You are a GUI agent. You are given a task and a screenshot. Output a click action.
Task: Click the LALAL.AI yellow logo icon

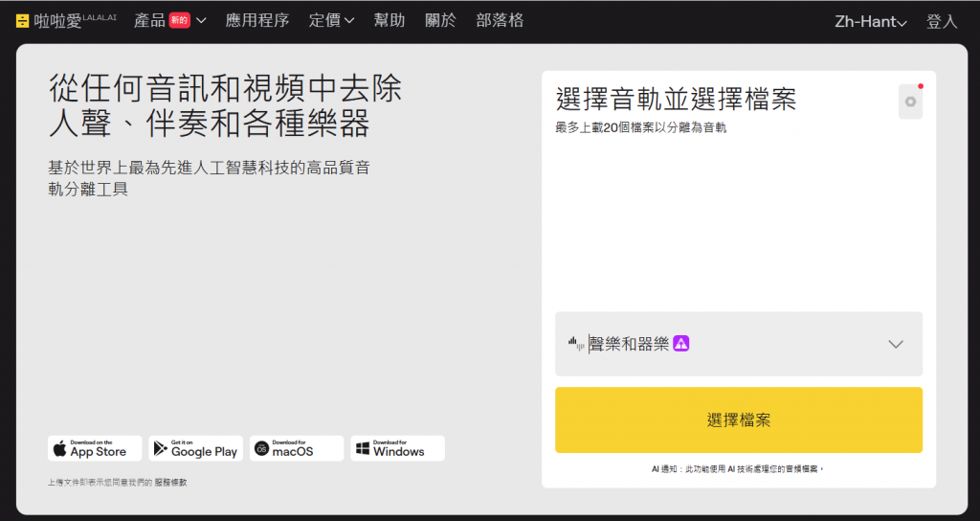pos(23,21)
